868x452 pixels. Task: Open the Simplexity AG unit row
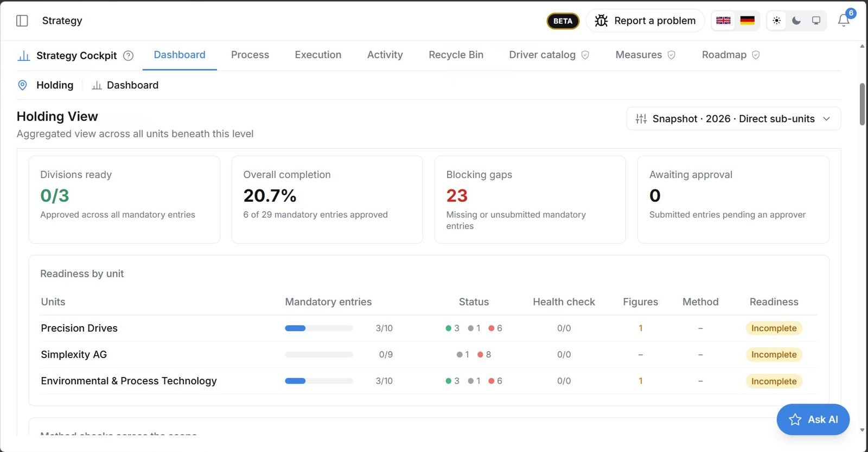pyautogui.click(x=429, y=355)
